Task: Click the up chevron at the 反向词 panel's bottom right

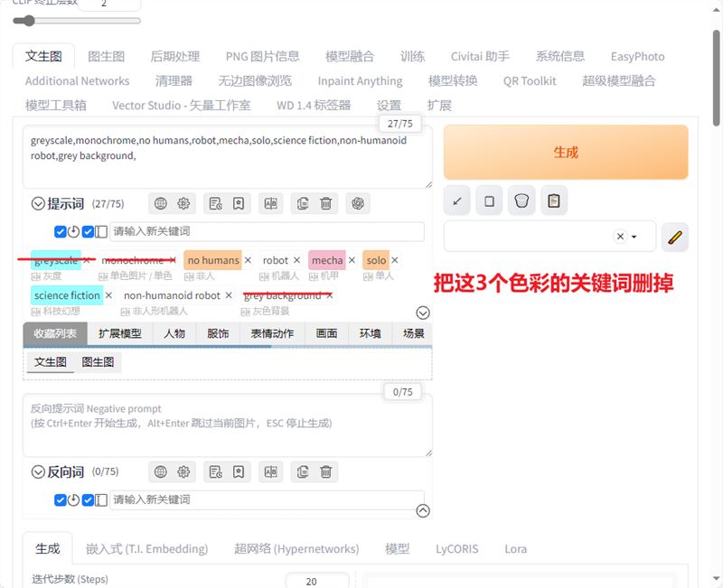Action: 423,510
